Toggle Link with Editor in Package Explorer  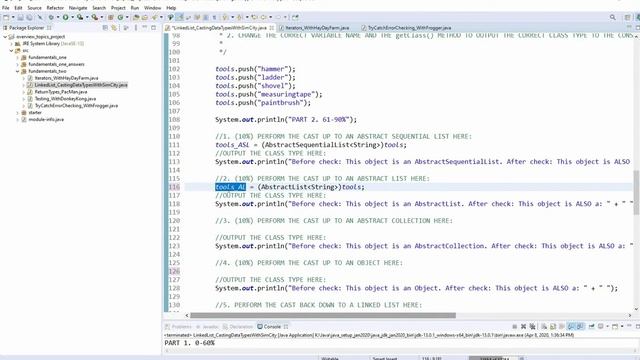pos(114,28)
